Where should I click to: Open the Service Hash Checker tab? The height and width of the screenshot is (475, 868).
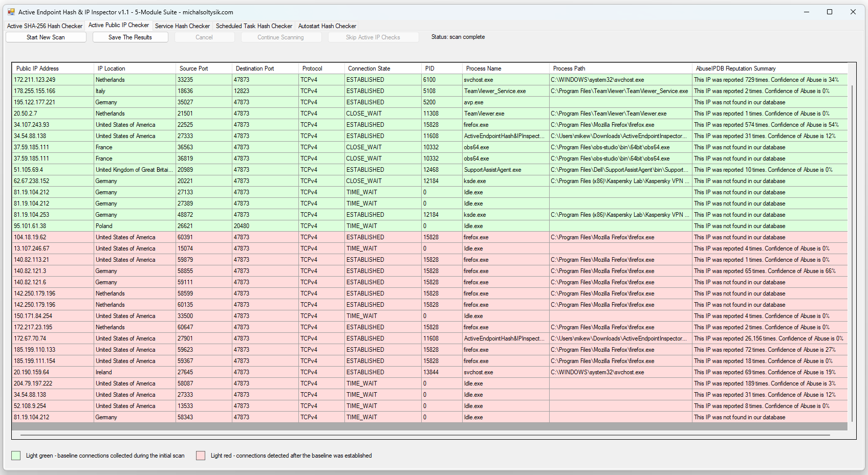pos(182,26)
